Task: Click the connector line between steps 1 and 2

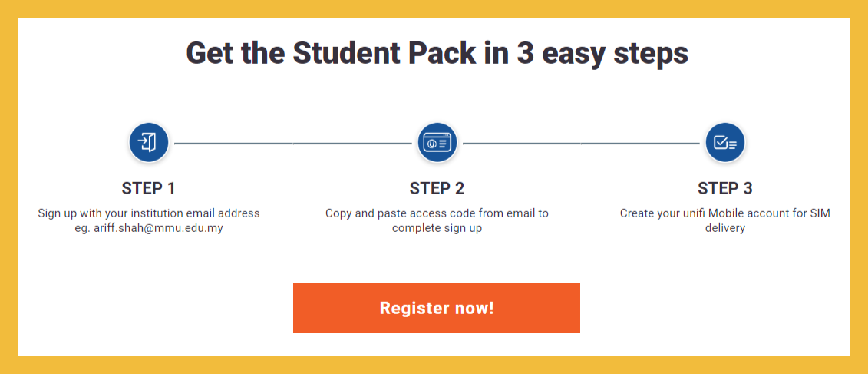Action: pos(292,143)
